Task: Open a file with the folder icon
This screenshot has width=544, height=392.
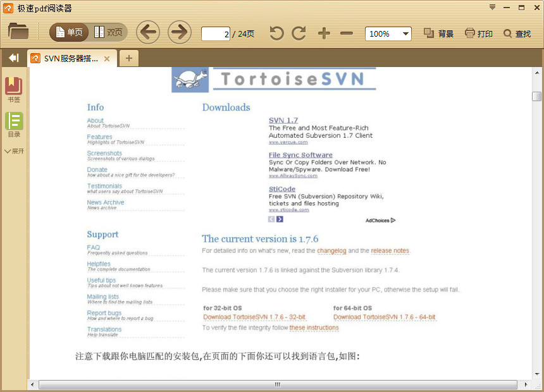Action: (18, 31)
